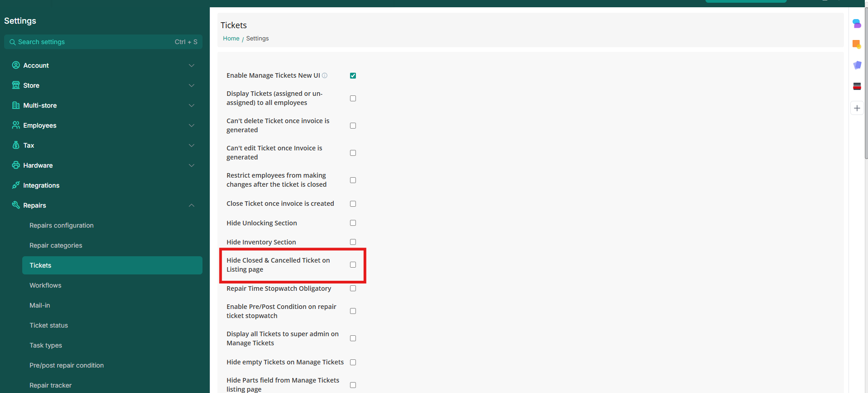Expand the Multi-store section chevron
868x393 pixels.
click(x=192, y=105)
